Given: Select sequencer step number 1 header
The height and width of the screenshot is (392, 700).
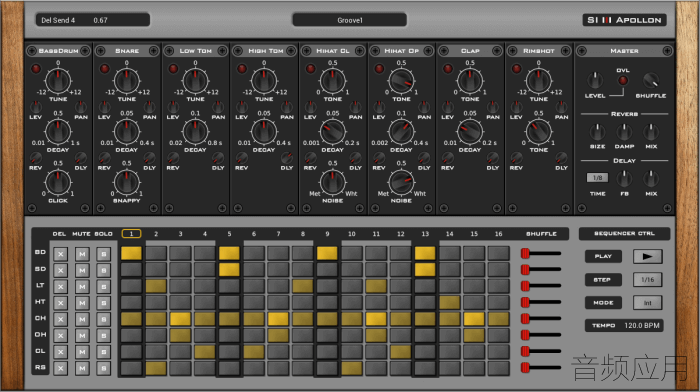Looking at the screenshot, I should pos(131,234).
